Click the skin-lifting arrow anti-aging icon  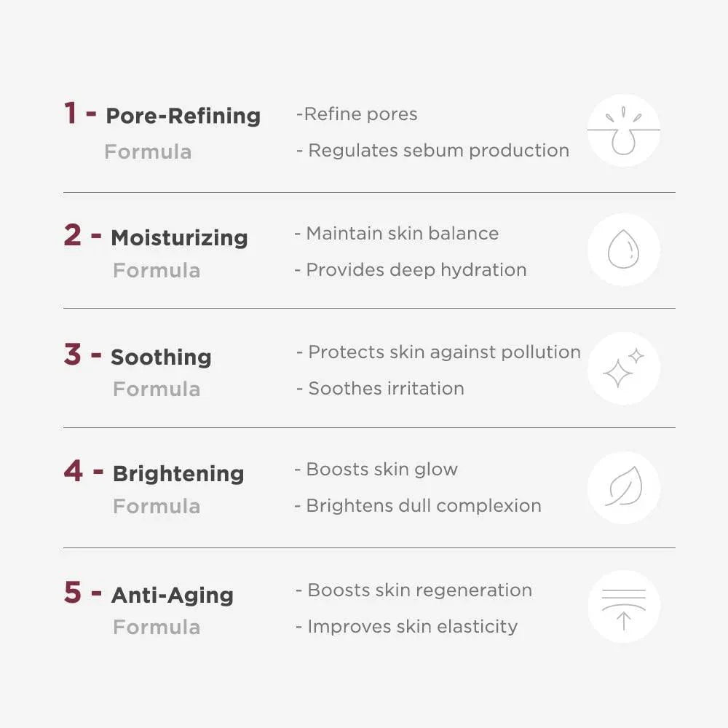(x=624, y=606)
